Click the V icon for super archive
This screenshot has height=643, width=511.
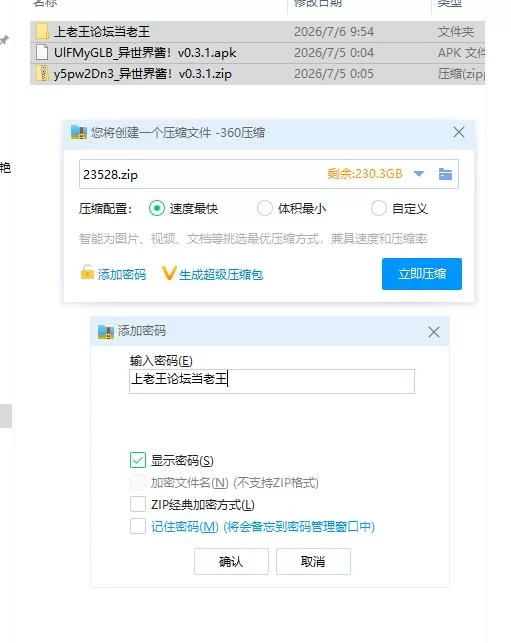coord(169,273)
